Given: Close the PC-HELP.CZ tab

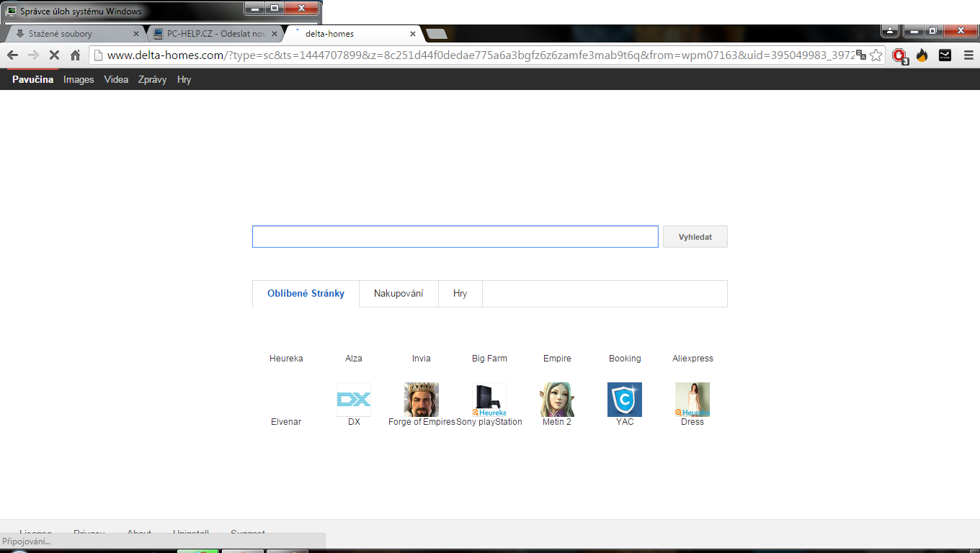Looking at the screenshot, I should (275, 34).
